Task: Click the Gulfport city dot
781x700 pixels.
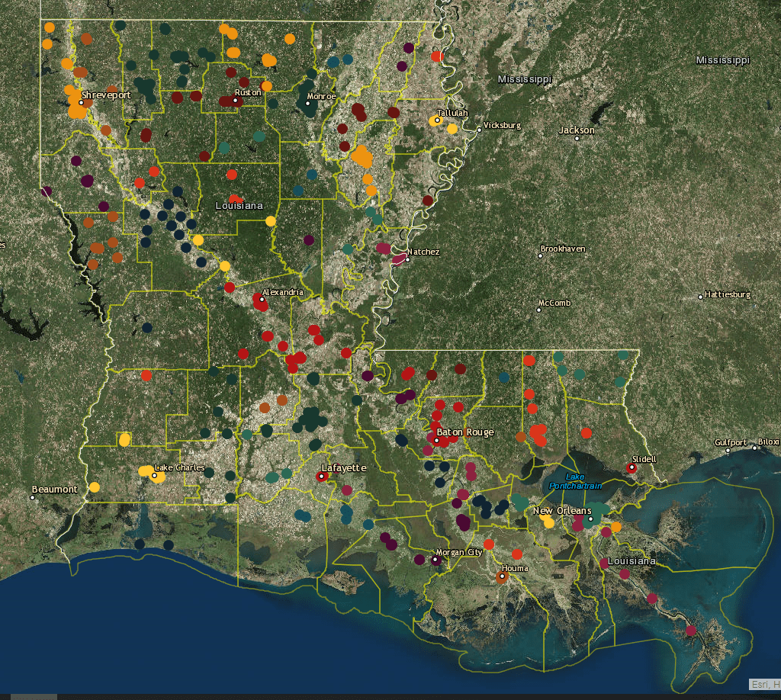Action: (x=728, y=450)
